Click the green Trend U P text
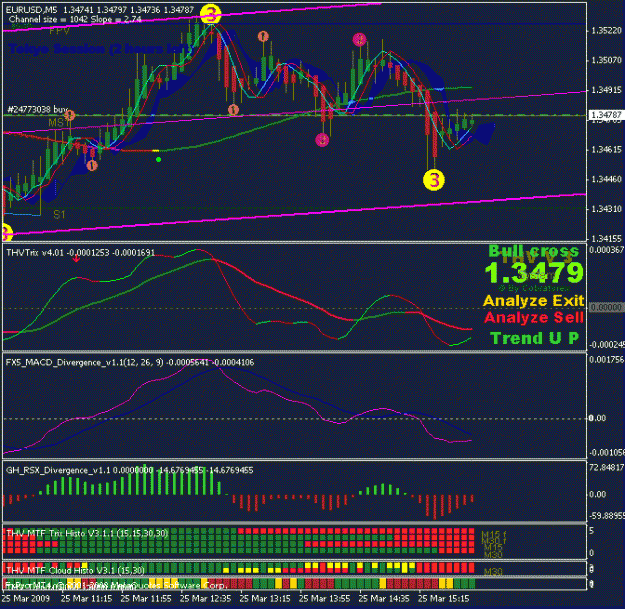625x609 pixels. [x=535, y=338]
